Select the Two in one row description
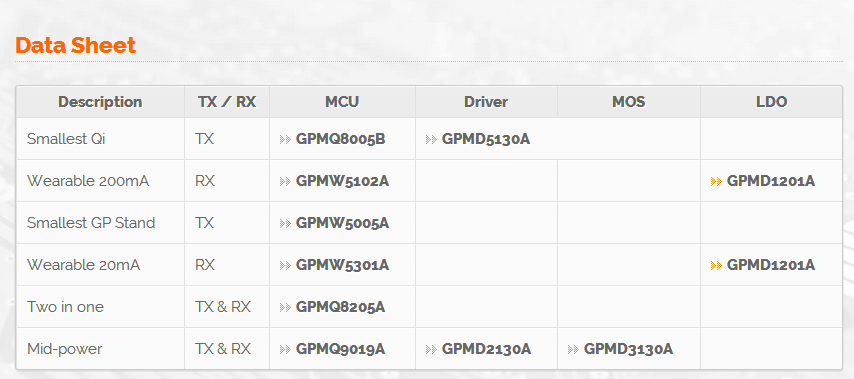 coord(65,307)
